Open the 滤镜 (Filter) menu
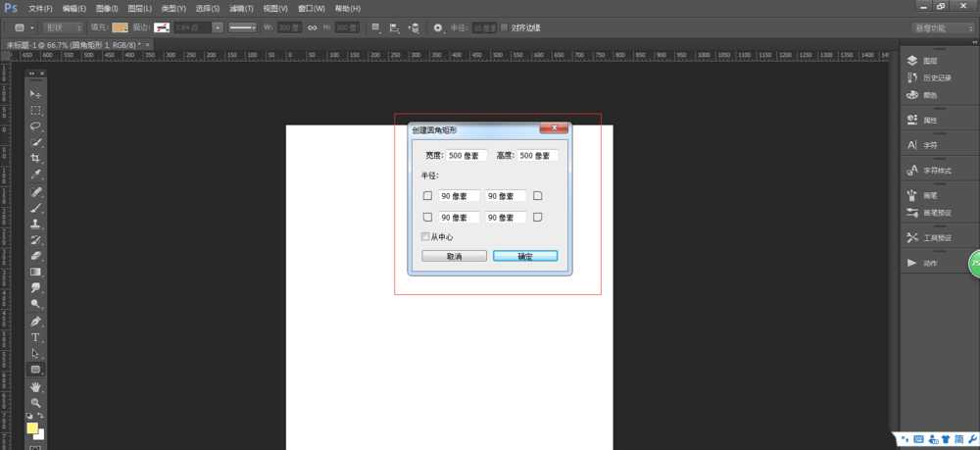The image size is (980, 450). [x=241, y=8]
